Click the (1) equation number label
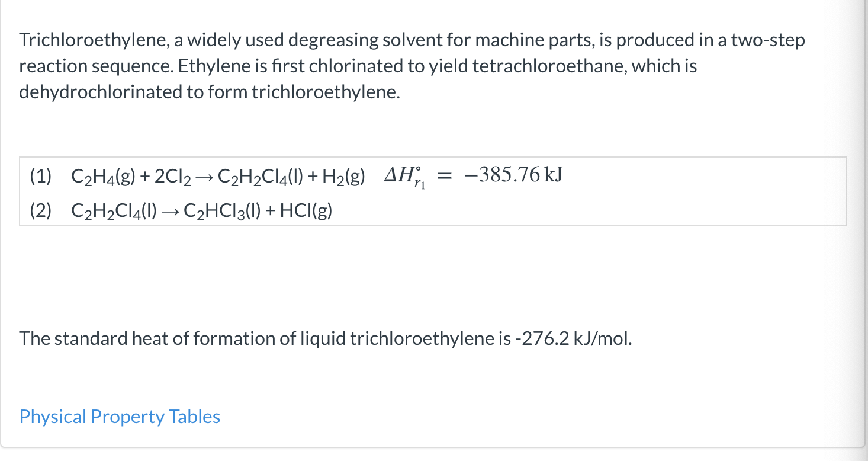 [x=40, y=175]
